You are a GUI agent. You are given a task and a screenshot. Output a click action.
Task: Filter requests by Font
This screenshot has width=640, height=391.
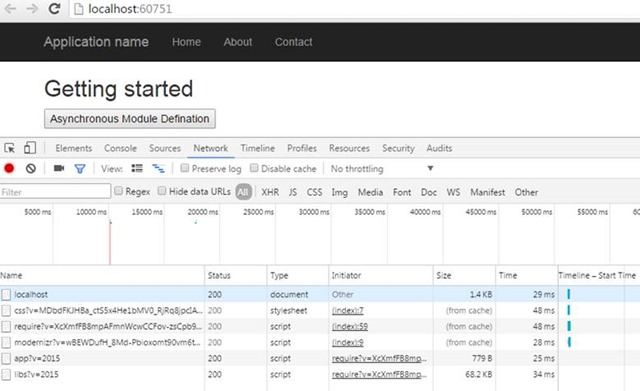(402, 192)
